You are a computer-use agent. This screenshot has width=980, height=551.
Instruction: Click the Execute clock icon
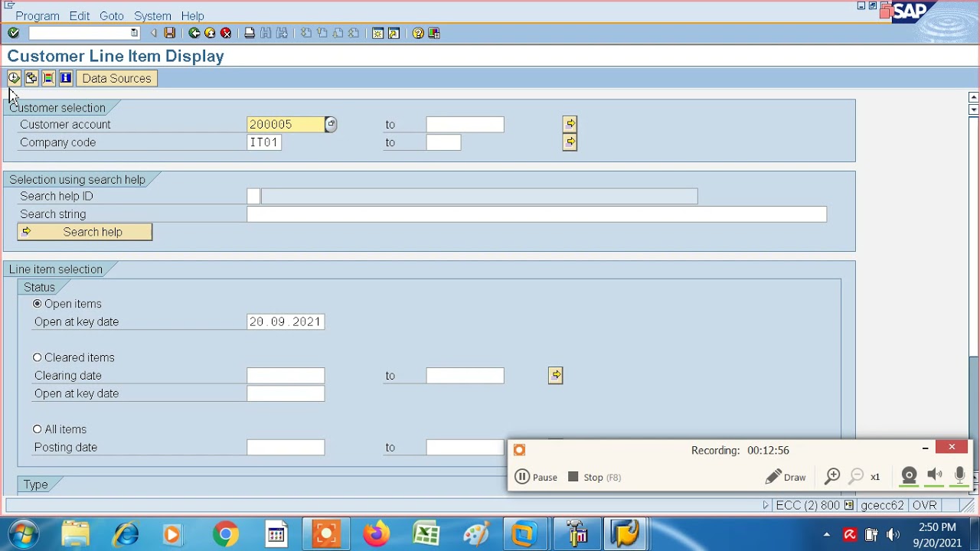(x=14, y=78)
